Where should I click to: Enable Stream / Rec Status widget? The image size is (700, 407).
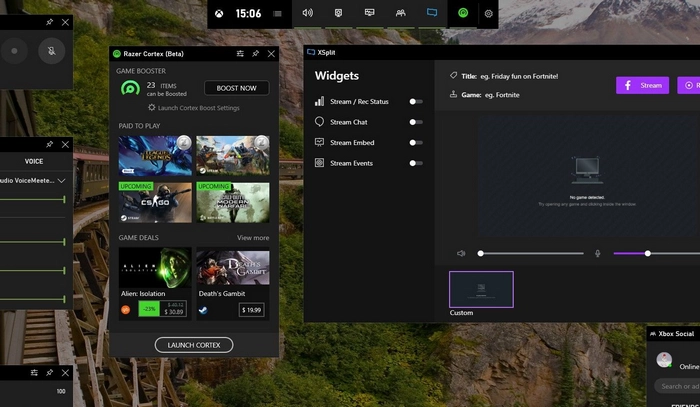click(x=416, y=101)
